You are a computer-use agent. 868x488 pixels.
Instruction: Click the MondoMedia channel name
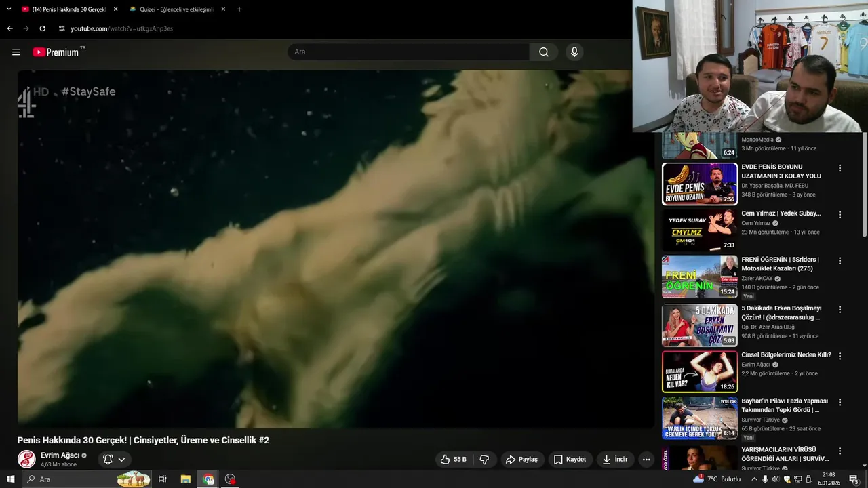757,140
